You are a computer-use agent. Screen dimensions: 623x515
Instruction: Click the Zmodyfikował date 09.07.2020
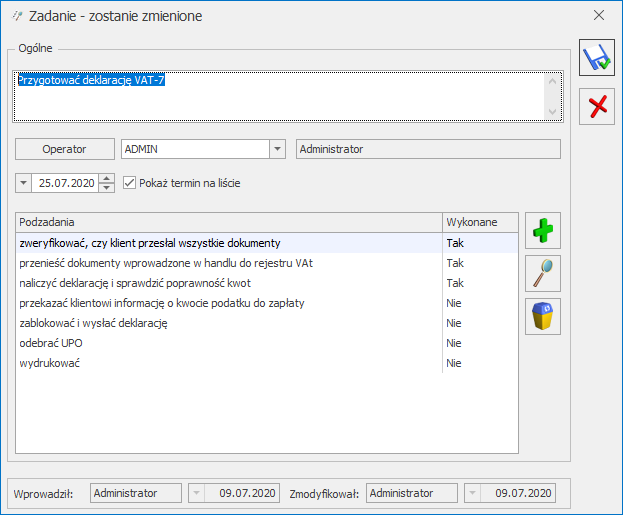[x=518, y=493]
